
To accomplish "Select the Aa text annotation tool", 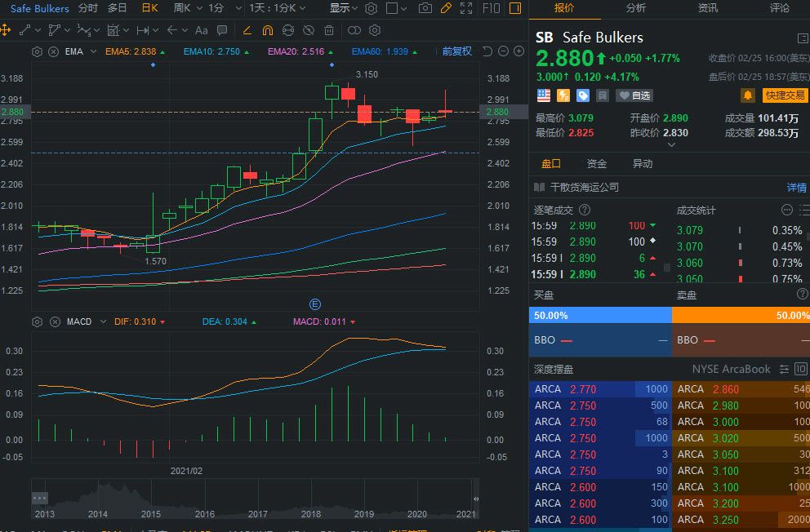I will [202, 30].
